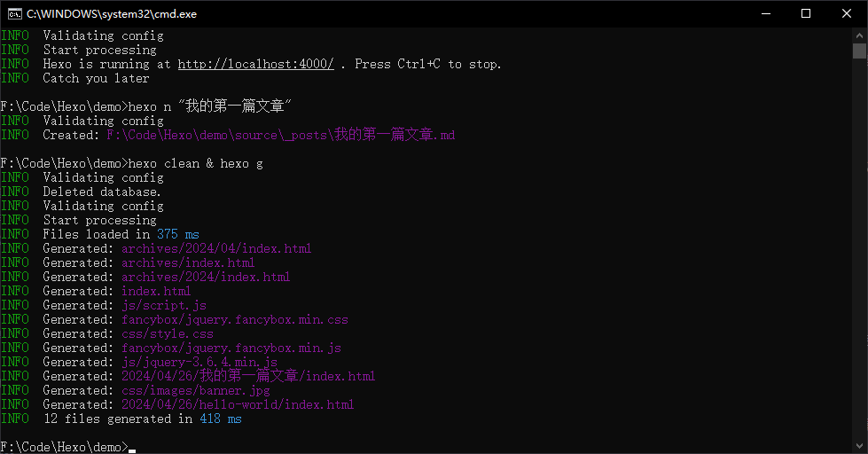Click the "375 ms" files loaded time
868x454 pixels.
(177, 234)
